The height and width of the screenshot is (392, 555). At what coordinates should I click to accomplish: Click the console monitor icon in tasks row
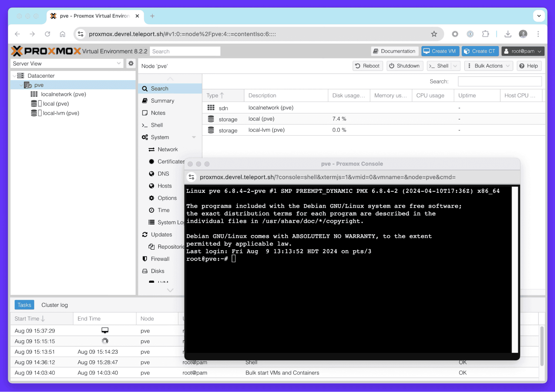(x=105, y=330)
